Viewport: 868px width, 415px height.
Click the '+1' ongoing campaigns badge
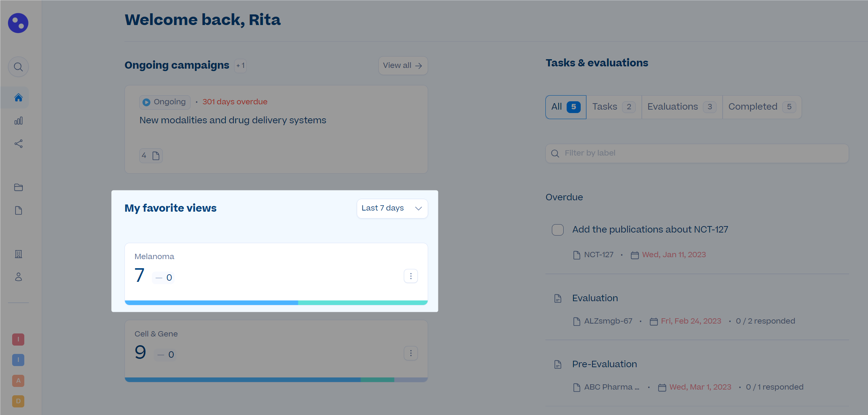coord(241,66)
